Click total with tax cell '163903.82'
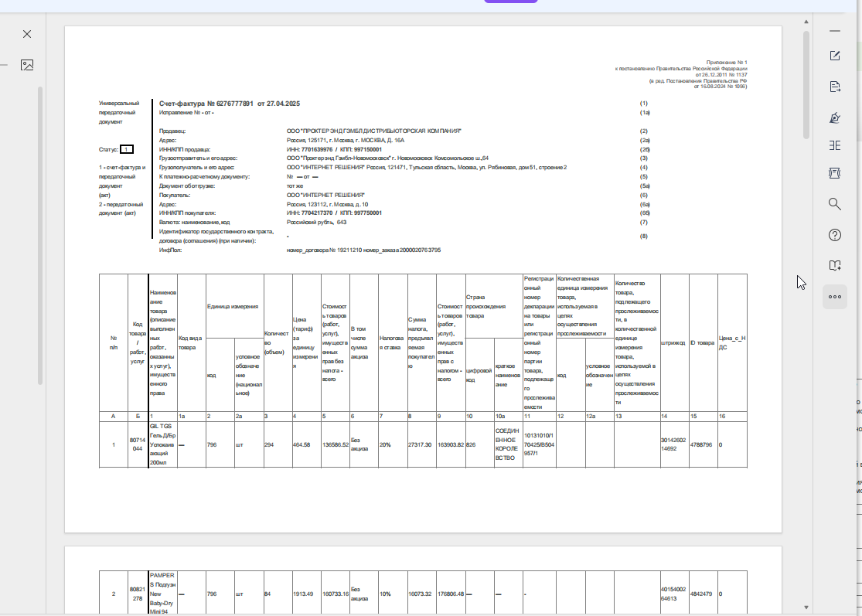The image size is (862, 616). 451,445
